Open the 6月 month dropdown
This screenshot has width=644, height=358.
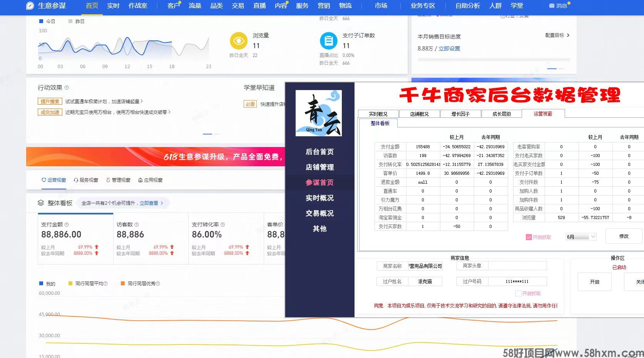pyautogui.click(x=581, y=237)
